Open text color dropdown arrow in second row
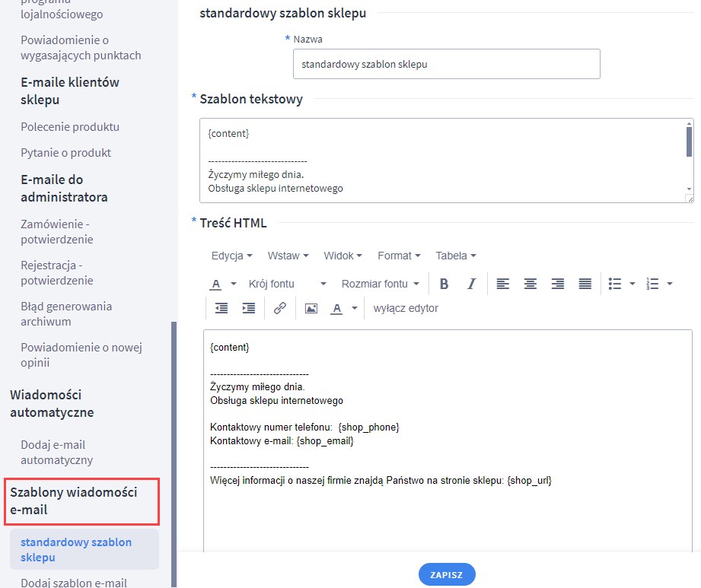This screenshot has height=588, width=701. click(x=234, y=284)
